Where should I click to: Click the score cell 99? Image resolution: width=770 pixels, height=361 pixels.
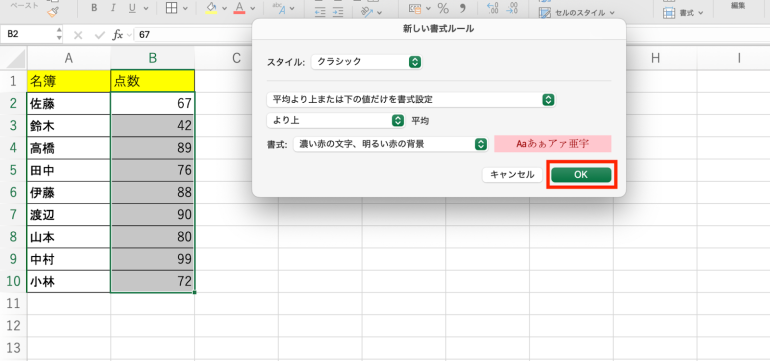(153, 259)
